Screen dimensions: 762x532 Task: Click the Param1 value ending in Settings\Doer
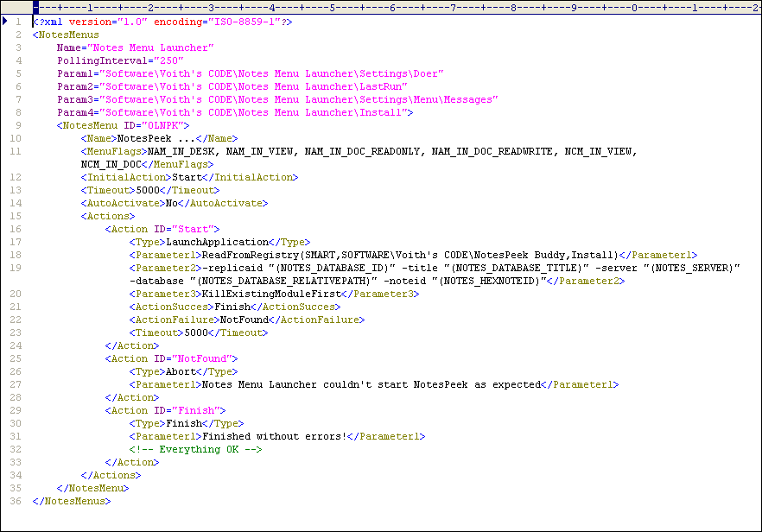[x=271, y=74]
